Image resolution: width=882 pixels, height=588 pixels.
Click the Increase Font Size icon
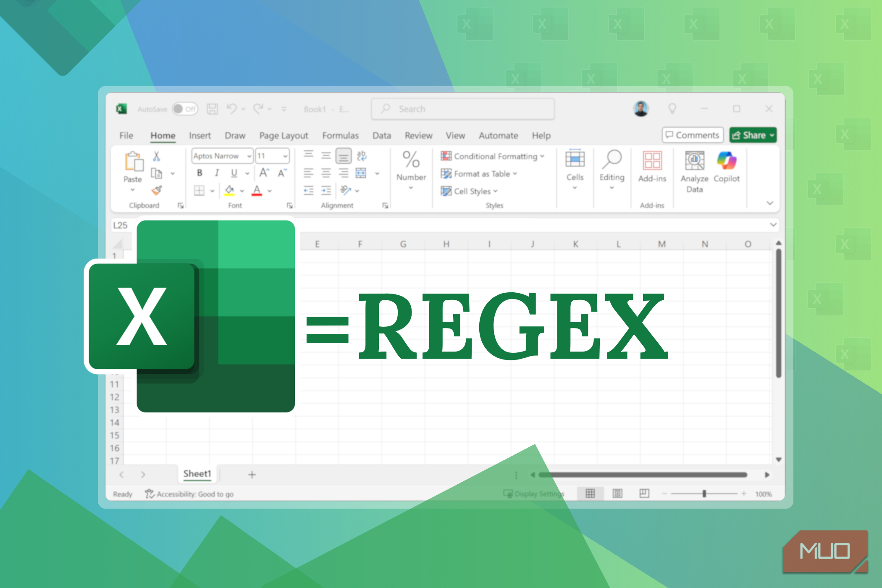[x=264, y=173]
